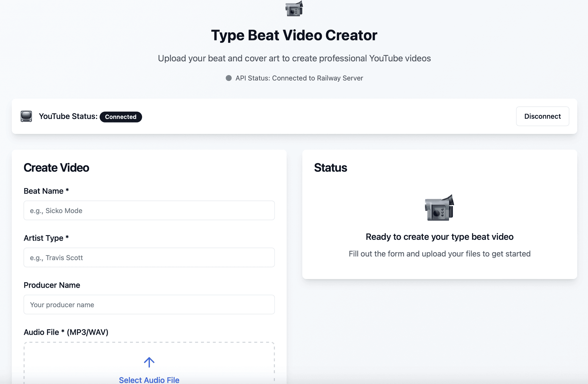
Task: Click the Audio File (MP3/WAV) label
Action: (66, 332)
